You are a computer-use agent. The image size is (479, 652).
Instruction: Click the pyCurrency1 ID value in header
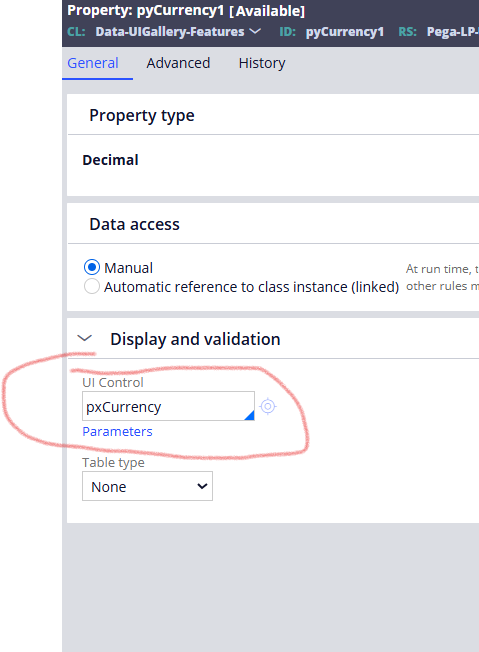pyautogui.click(x=345, y=32)
